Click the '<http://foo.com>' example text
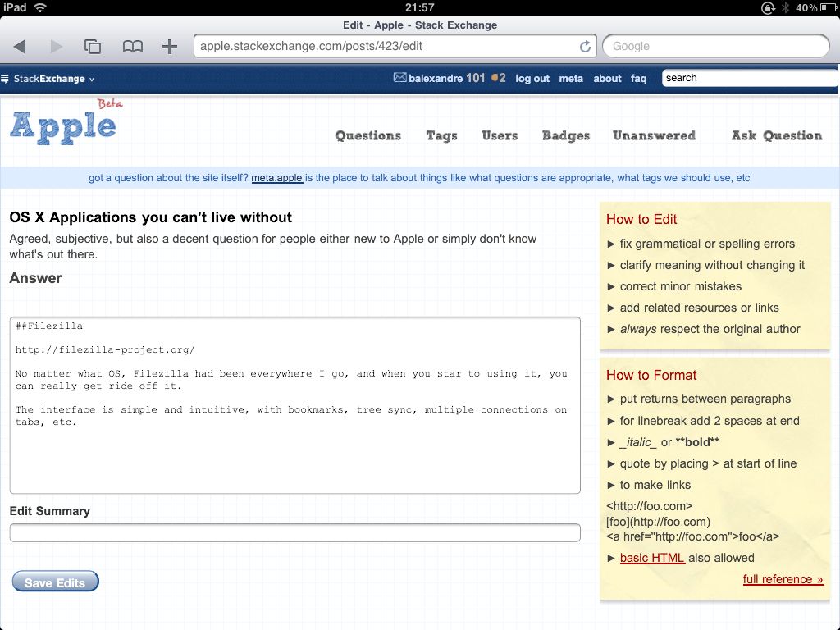This screenshot has width=840, height=630. [650, 506]
